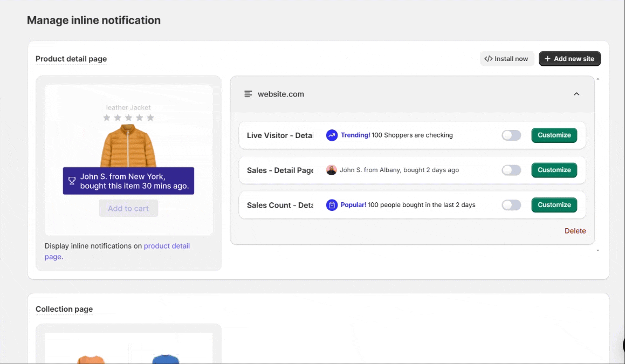Click the hamburger lines icon beside website.com
Screen dimensions: 625x364
[x=248, y=94]
